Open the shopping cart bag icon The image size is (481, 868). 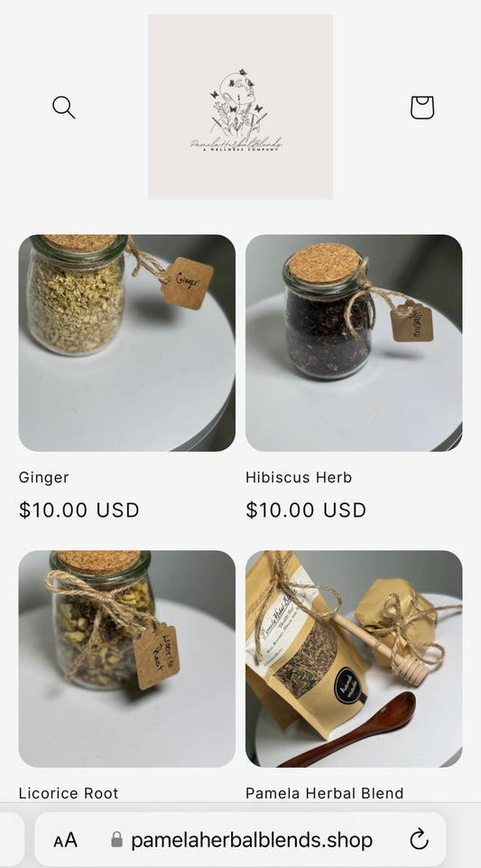point(421,107)
